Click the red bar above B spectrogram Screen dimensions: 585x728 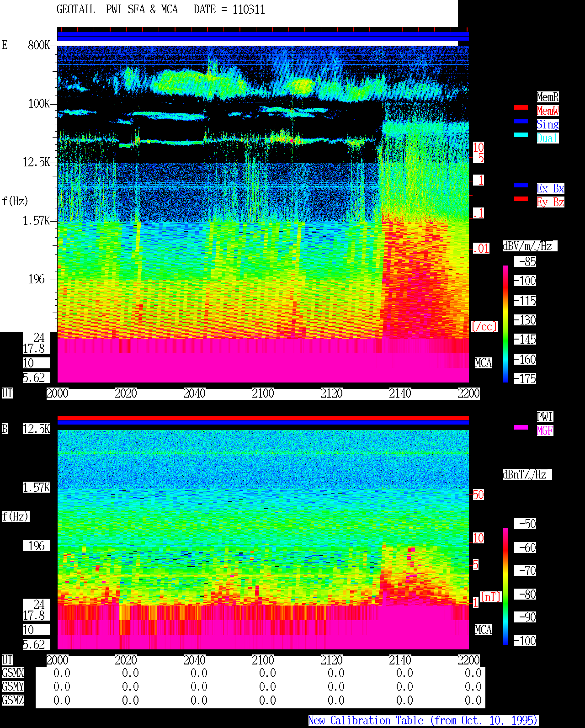tap(263, 418)
